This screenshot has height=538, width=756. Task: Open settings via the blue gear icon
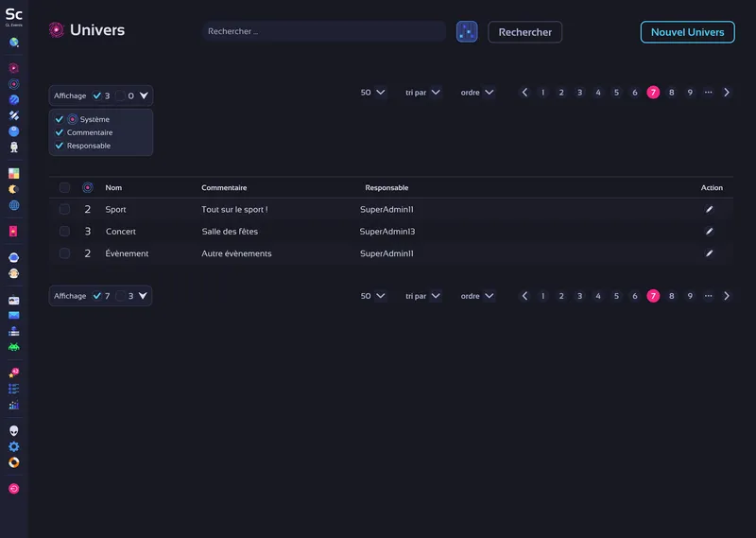(x=14, y=446)
